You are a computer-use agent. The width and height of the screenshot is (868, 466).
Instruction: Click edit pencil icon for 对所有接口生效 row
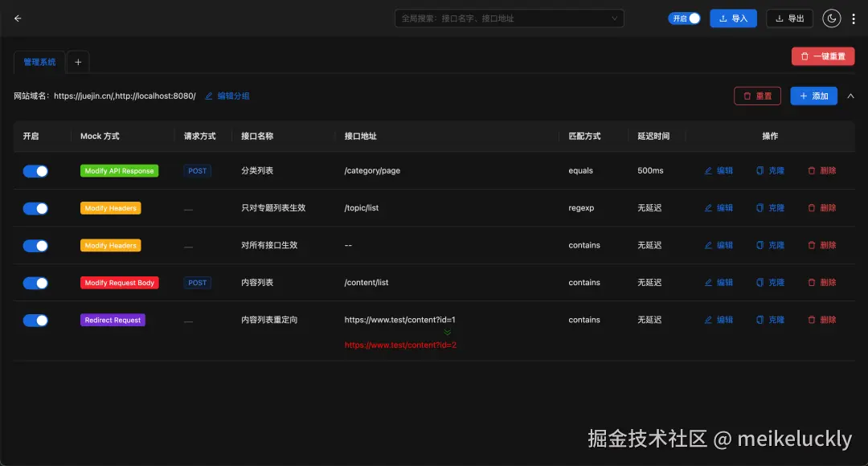[x=708, y=245]
